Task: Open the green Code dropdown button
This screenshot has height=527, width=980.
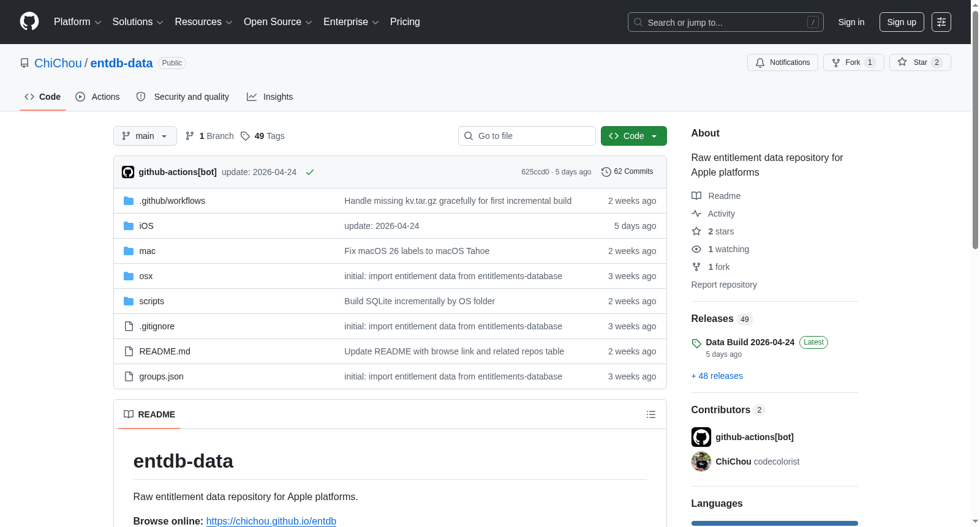Action: [634, 136]
